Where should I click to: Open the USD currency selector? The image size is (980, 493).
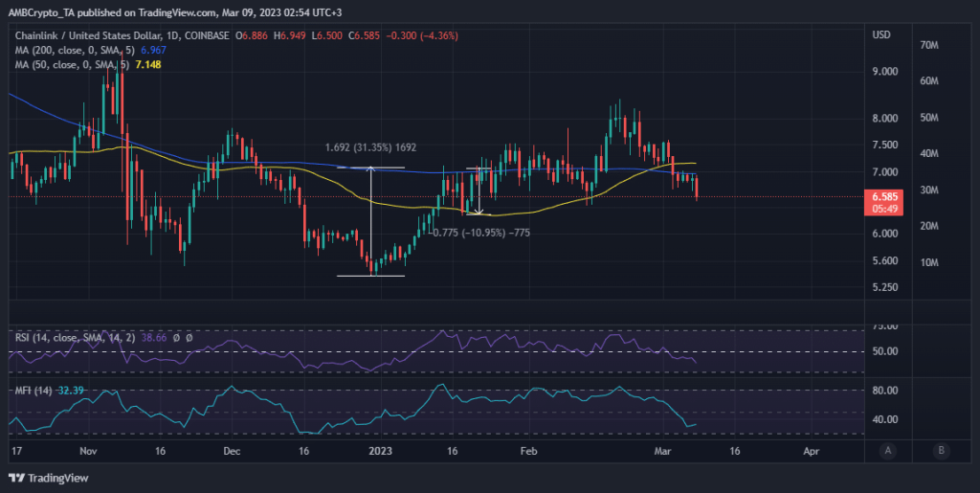point(881,35)
